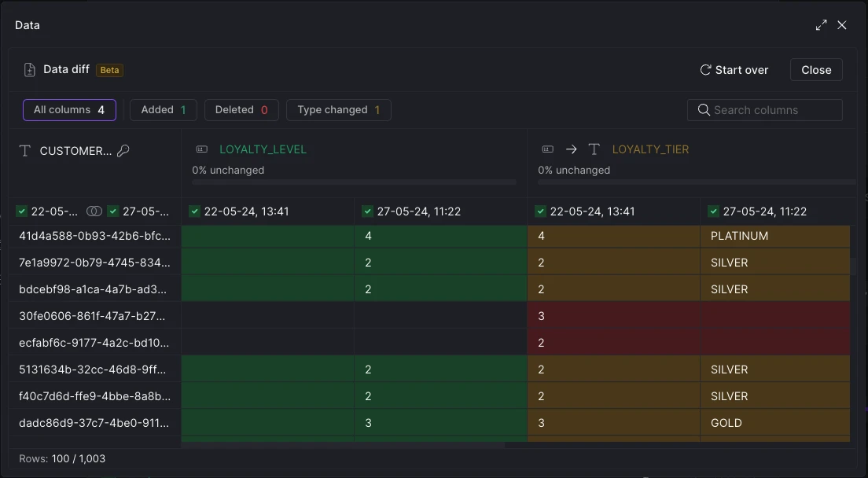The height and width of the screenshot is (478, 868).
Task: Click the Beta badge
Action: point(109,70)
